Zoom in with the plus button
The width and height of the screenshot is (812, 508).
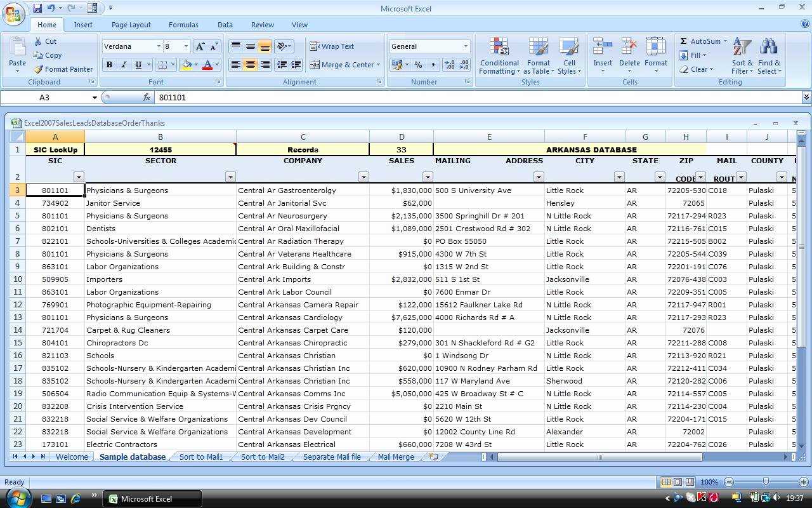804,482
